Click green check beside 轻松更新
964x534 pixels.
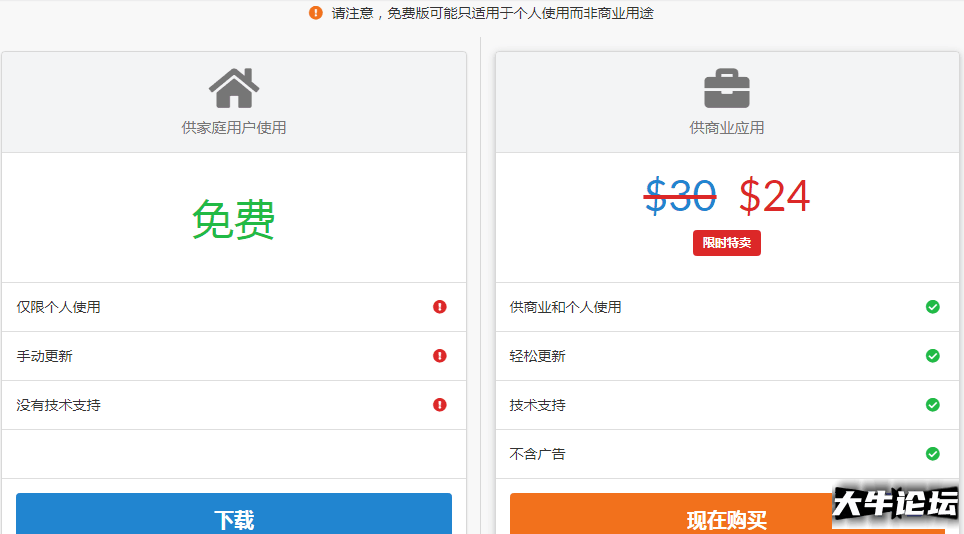[933, 356]
